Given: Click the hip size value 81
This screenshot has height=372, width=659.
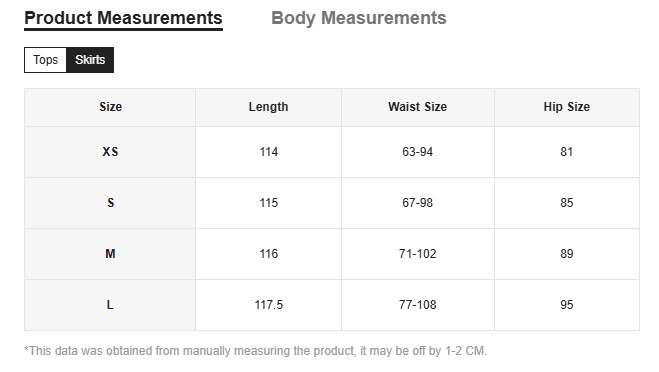Looking at the screenshot, I should tap(567, 152).
